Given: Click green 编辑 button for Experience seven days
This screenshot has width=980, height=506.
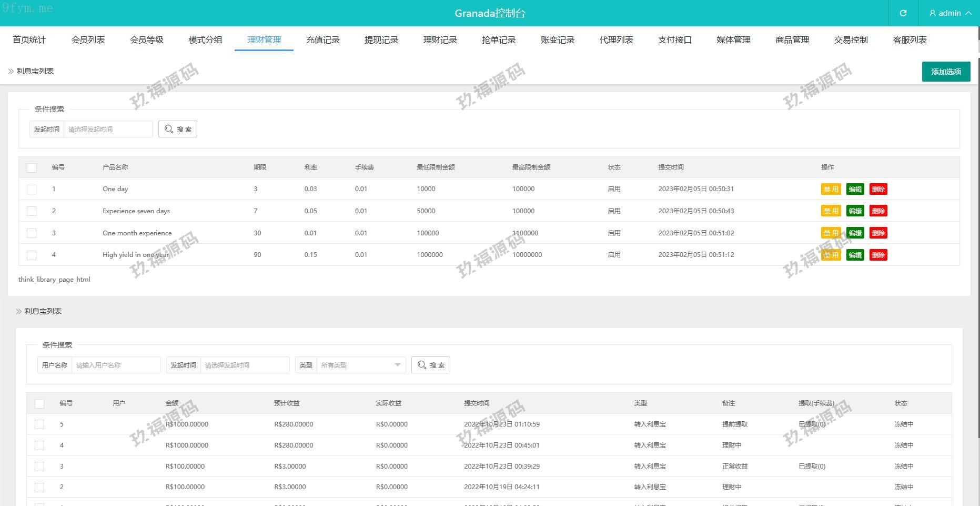Looking at the screenshot, I should point(855,211).
